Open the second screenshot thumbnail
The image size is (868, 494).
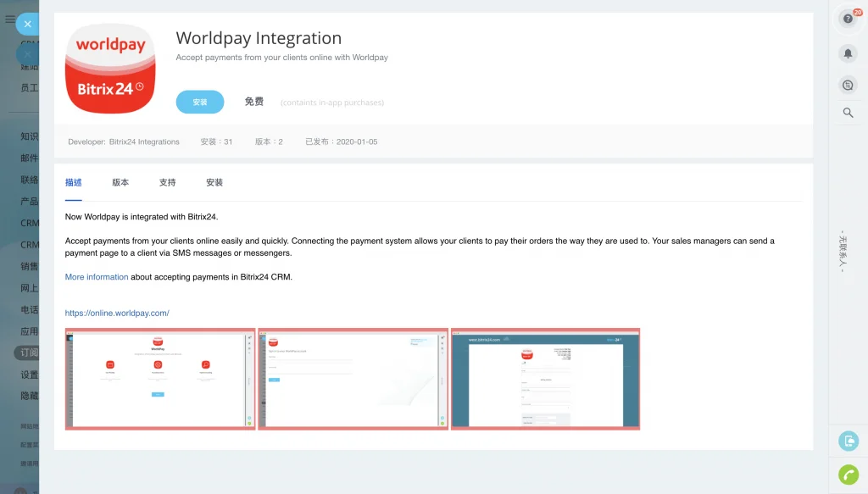point(353,379)
